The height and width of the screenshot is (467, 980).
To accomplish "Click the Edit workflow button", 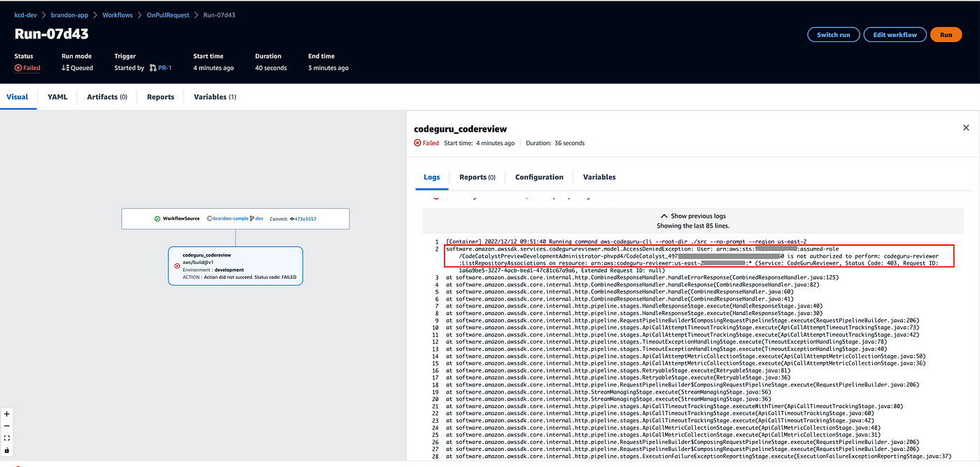I will coord(894,34).
